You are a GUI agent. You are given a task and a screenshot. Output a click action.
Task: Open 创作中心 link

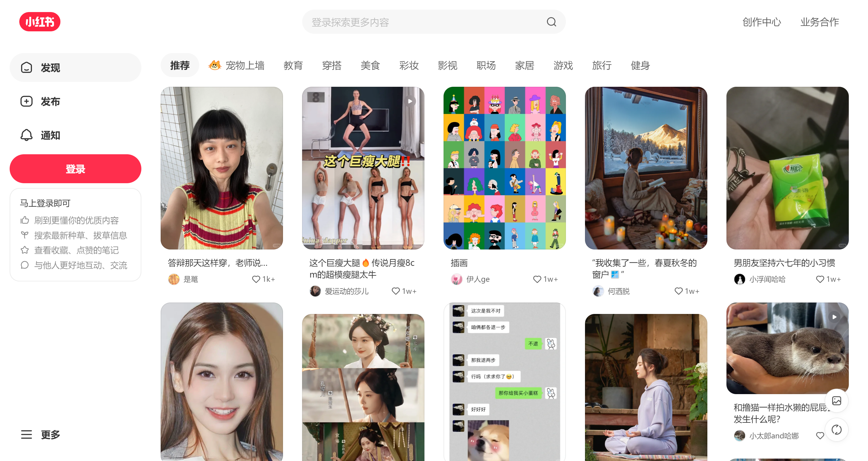[x=762, y=22]
